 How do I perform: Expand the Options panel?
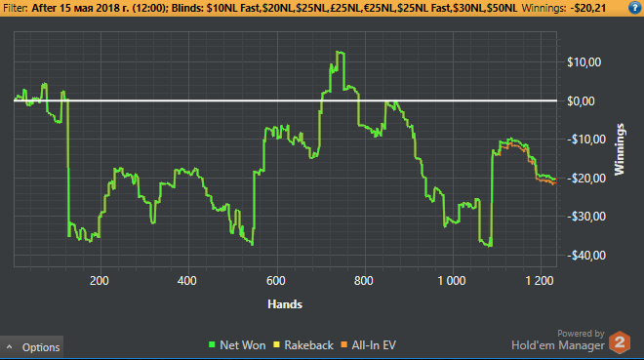tap(31, 347)
